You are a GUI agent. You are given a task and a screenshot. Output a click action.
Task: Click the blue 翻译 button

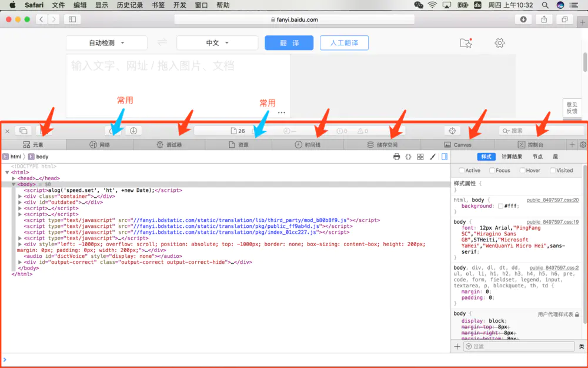(x=289, y=43)
